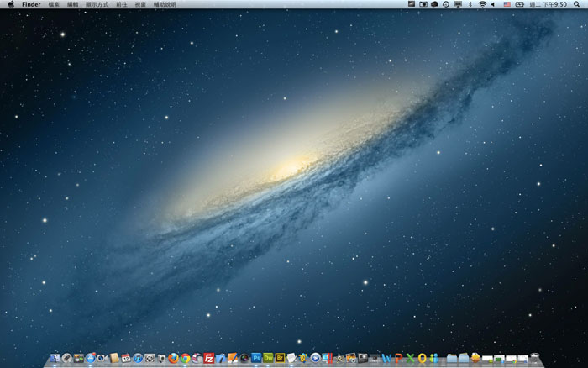Launch Microsoft Word from the dock
This screenshot has width=588, height=368.
point(386,358)
